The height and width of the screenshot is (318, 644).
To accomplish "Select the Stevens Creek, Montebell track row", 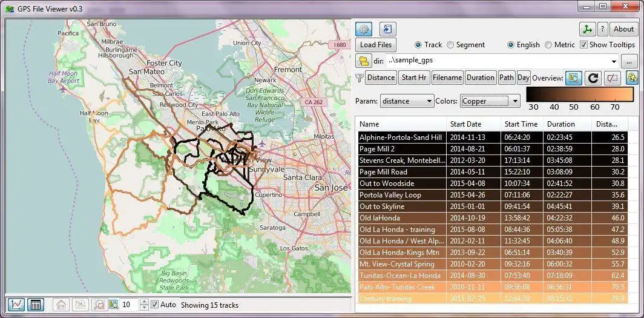I will coord(491,161).
